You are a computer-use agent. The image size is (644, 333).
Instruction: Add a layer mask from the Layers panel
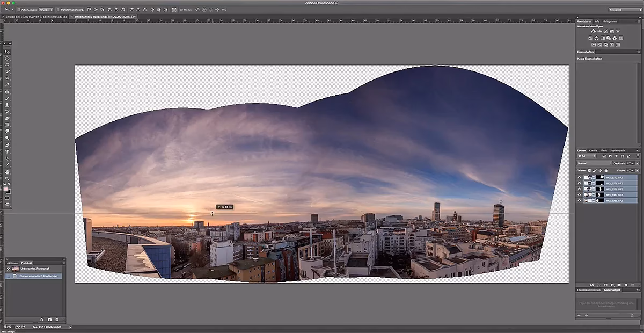[605, 284]
